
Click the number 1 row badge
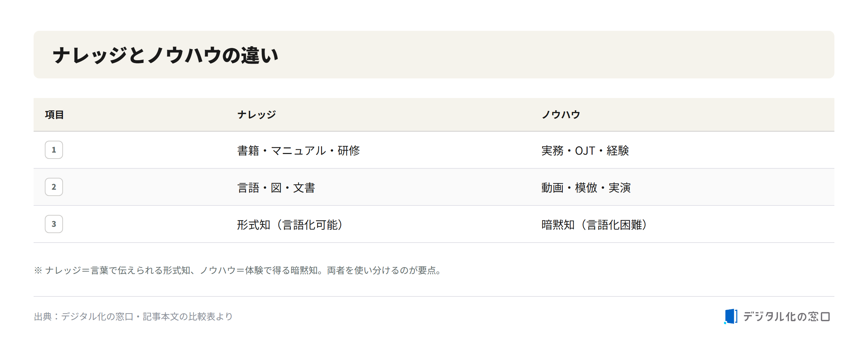54,150
